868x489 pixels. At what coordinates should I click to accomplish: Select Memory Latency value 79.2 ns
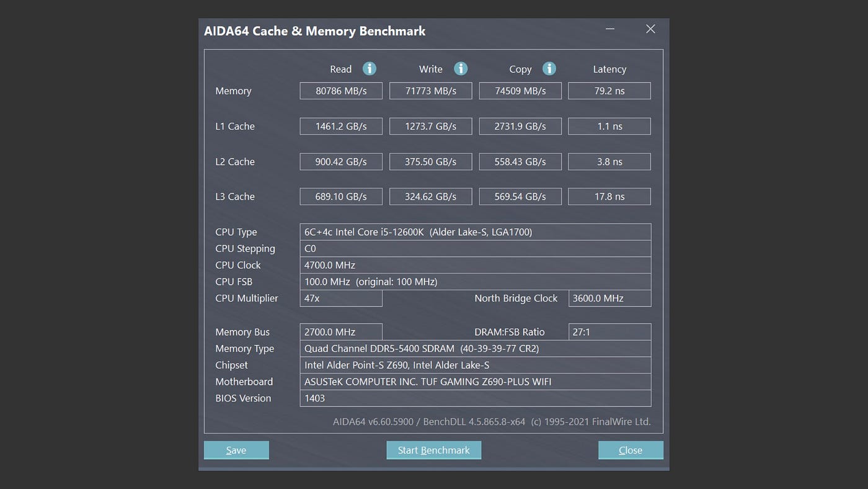(x=609, y=91)
